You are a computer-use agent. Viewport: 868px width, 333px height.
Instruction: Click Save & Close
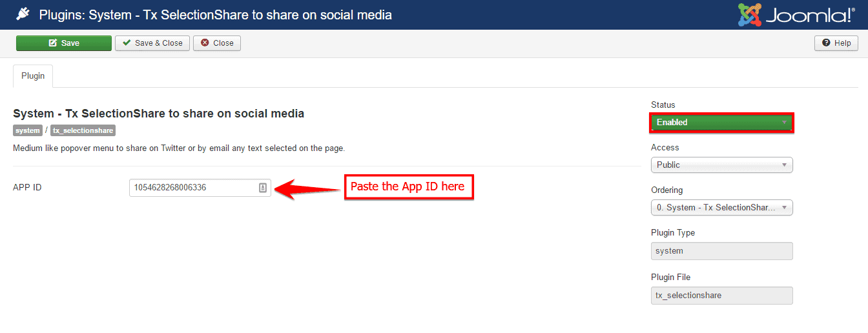[x=152, y=43]
